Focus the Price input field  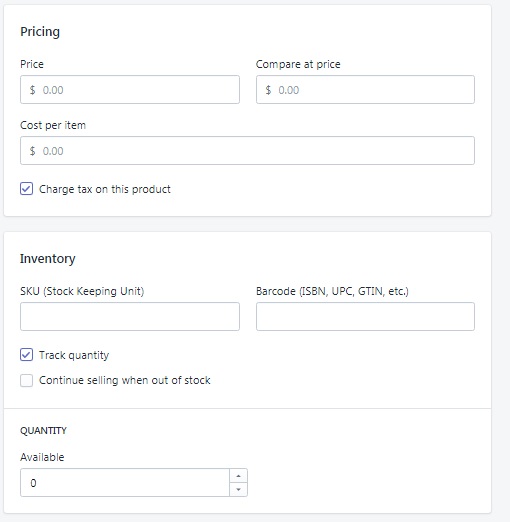(x=130, y=90)
